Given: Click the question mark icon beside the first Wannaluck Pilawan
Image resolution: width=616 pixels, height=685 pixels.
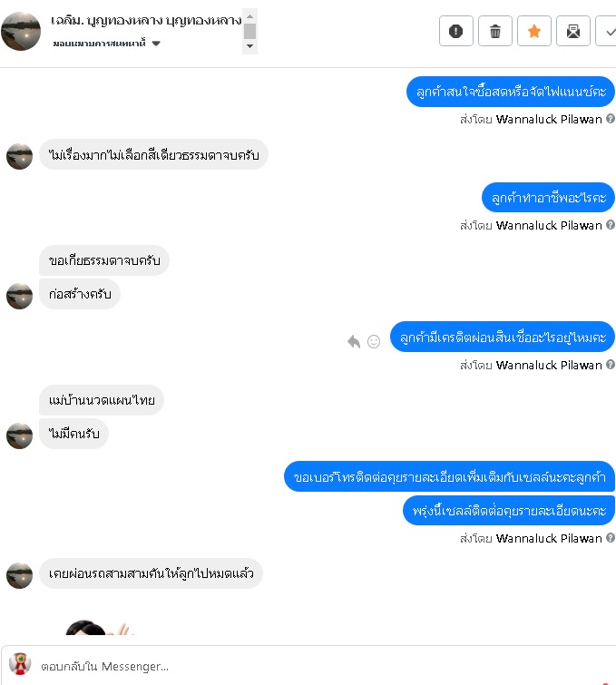Looking at the screenshot, I should [x=611, y=118].
